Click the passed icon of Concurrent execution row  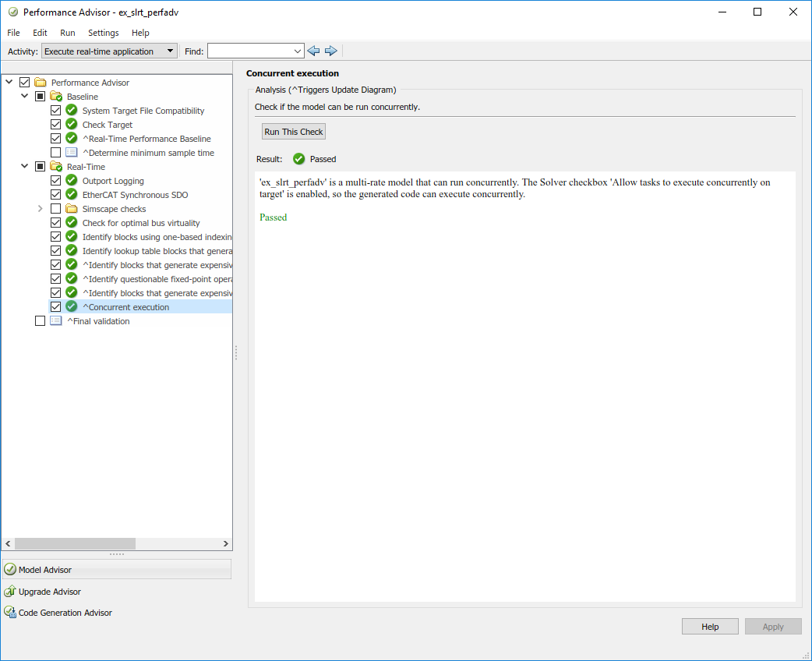[72, 306]
